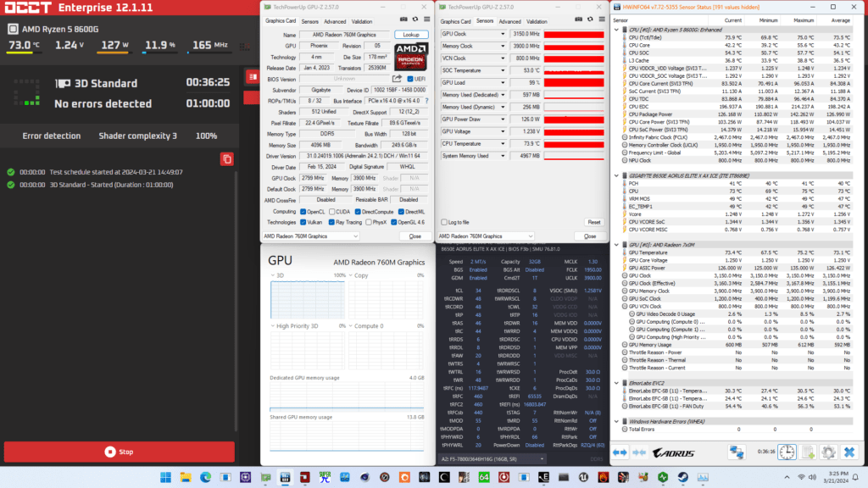Toggle the OpenCL checkbox
Viewport: 868px width, 488px height.
[x=303, y=212]
